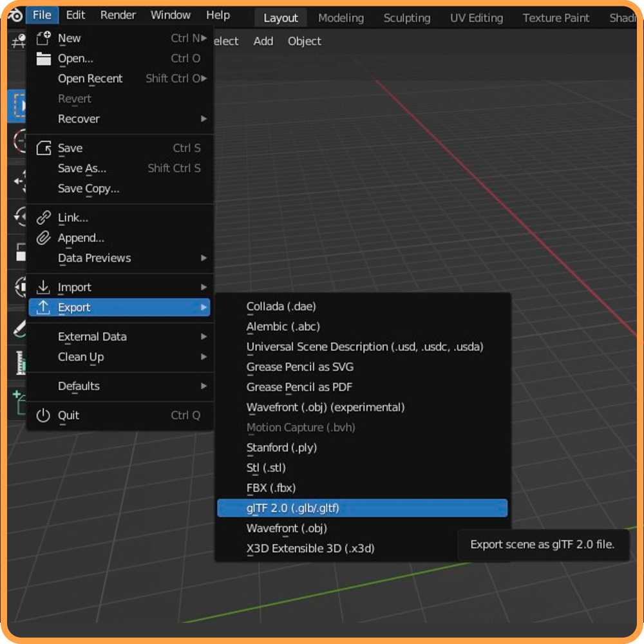
Task: Export as Stl (.stl)
Action: tap(362, 468)
